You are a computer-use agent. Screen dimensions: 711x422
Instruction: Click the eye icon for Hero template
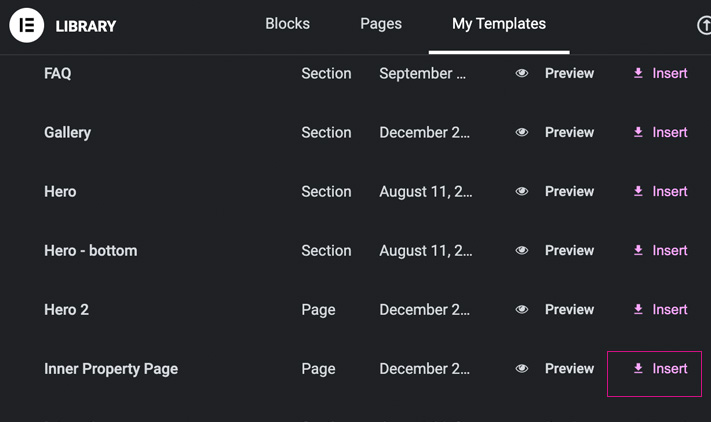pyautogui.click(x=522, y=191)
